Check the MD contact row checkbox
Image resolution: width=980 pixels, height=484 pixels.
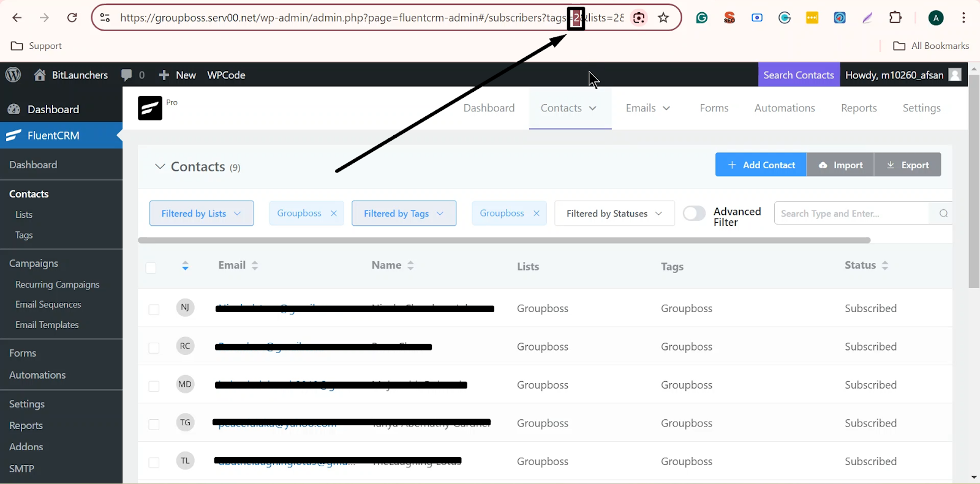point(154,386)
